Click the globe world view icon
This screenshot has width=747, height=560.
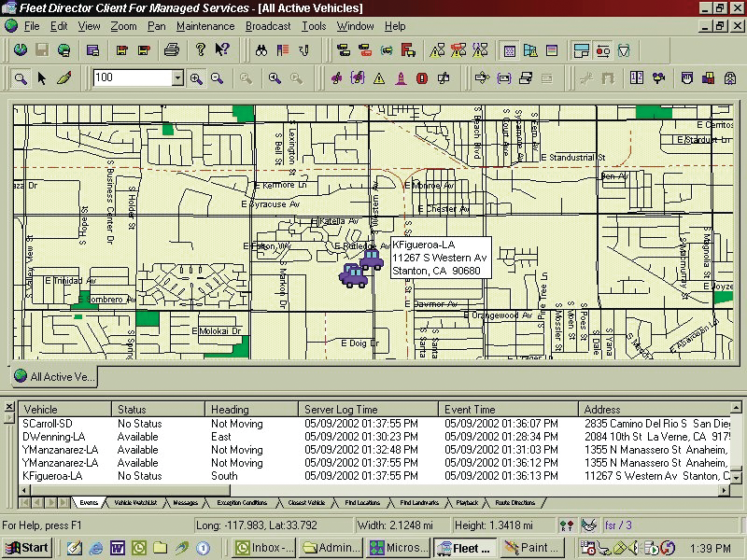pyautogui.click(x=20, y=49)
